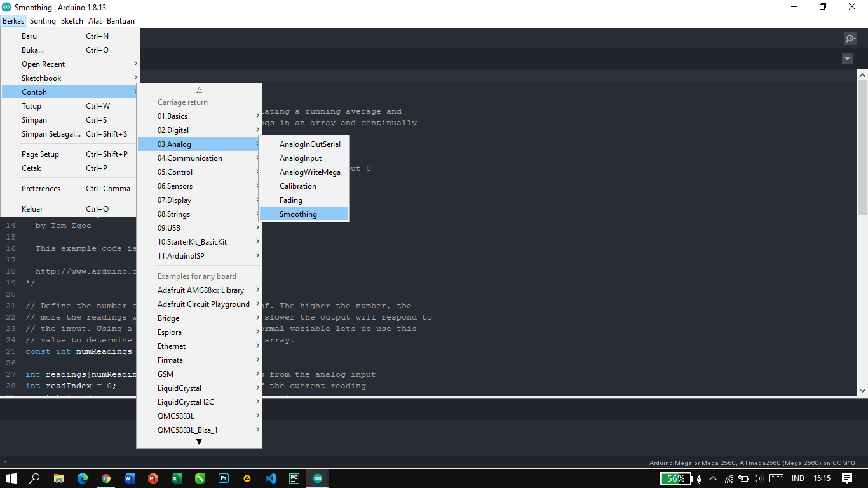The image size is (868, 488).
Task: Open Google Chrome in the taskbar
Action: click(106, 478)
